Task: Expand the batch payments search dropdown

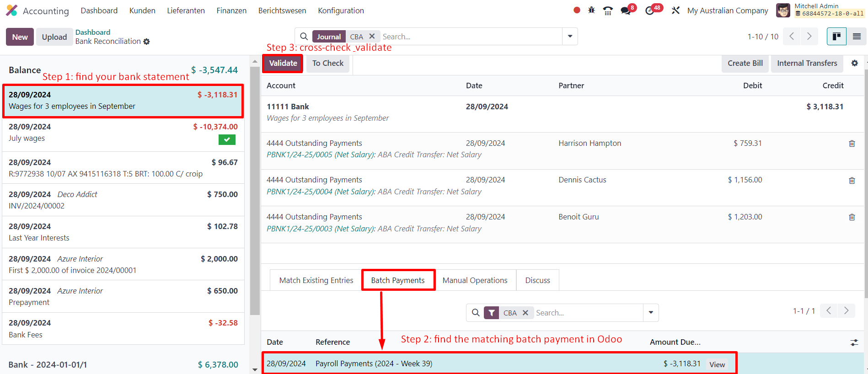Action: pos(651,313)
